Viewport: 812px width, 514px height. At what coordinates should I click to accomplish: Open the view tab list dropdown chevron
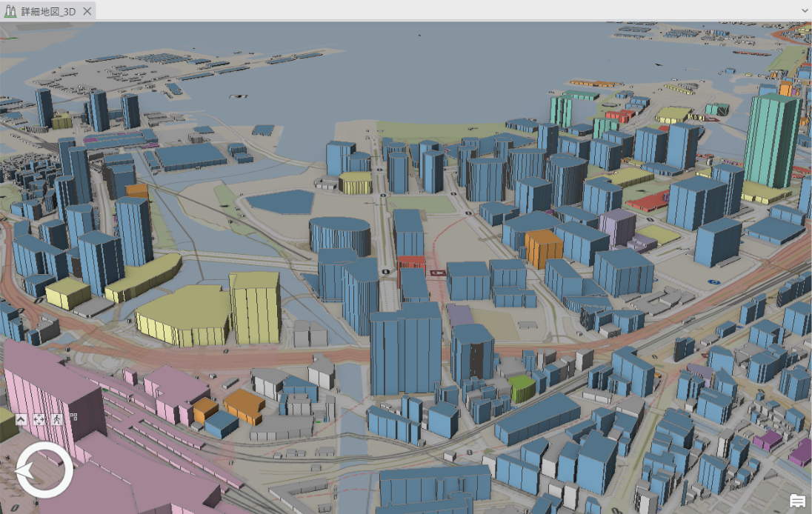pyautogui.click(x=805, y=11)
